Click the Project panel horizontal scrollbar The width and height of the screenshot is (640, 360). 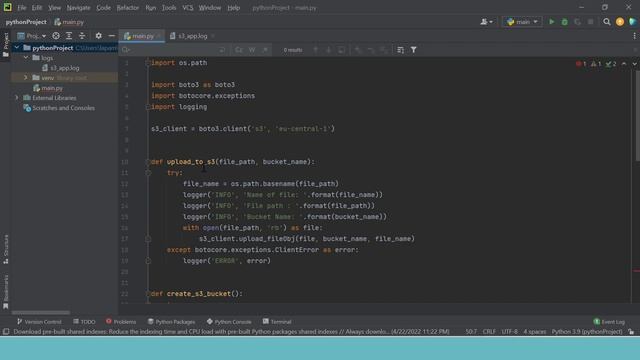[x=41, y=313]
